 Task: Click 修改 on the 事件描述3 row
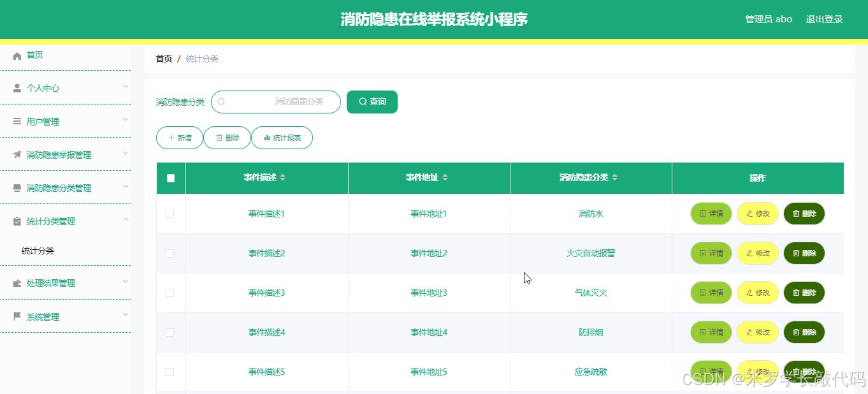pyautogui.click(x=757, y=293)
